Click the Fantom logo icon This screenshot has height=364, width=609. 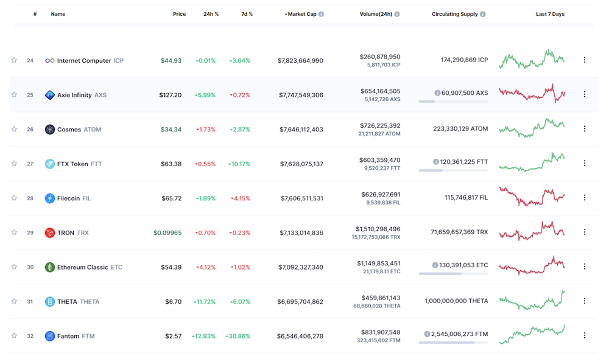(x=50, y=336)
